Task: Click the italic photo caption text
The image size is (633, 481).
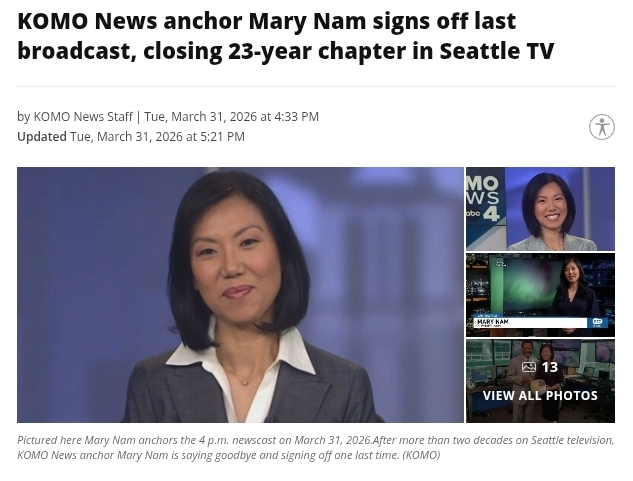Action: click(316, 447)
